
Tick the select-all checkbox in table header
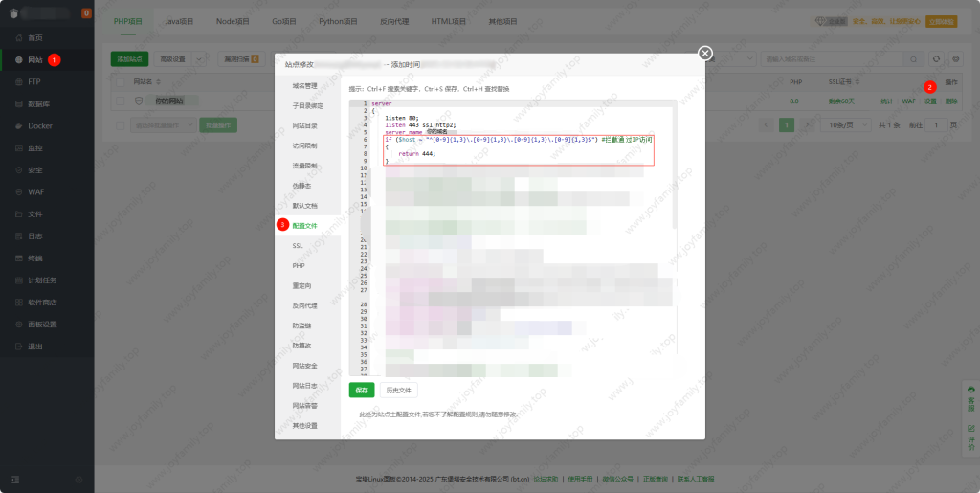(121, 82)
